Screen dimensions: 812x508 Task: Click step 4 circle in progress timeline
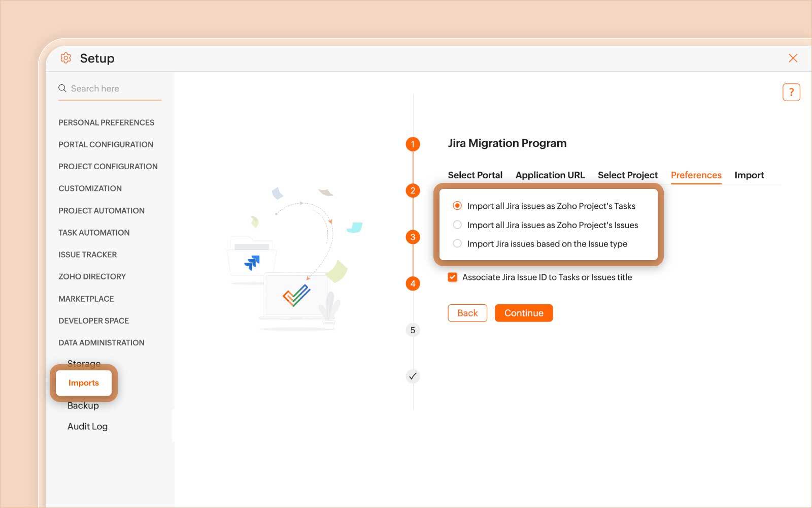click(413, 283)
